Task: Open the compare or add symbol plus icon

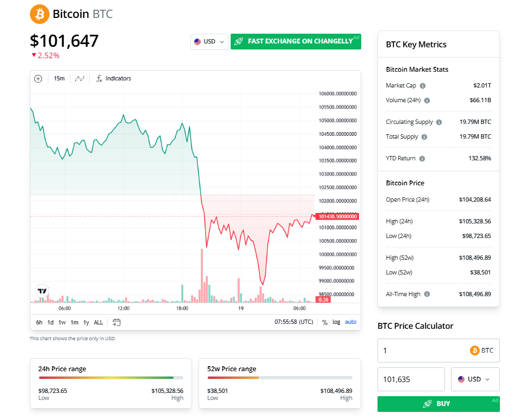Action: point(38,79)
